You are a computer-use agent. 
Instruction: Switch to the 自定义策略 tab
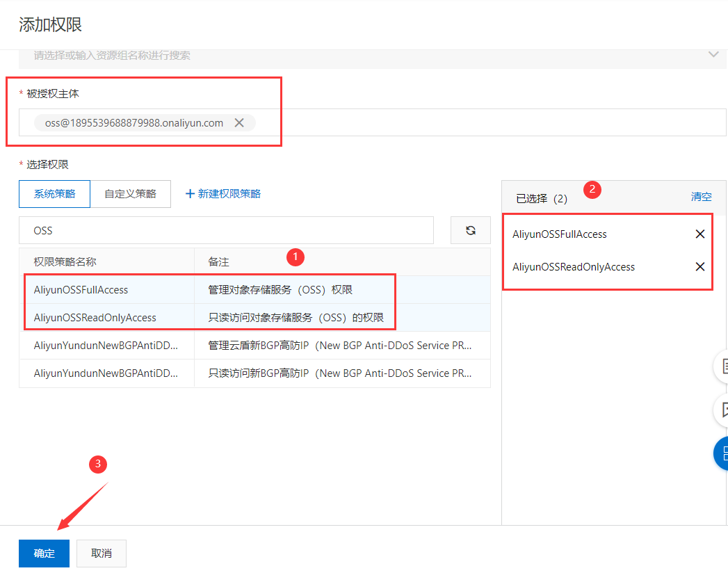point(131,193)
